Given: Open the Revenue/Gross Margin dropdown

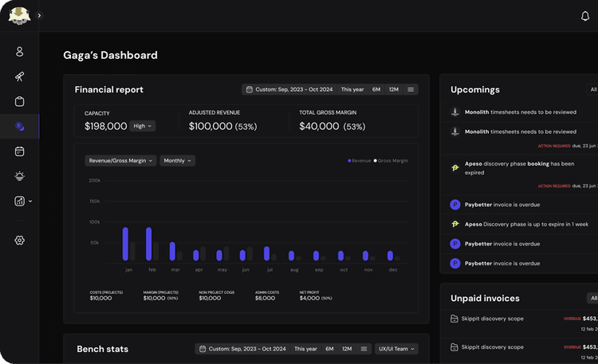Looking at the screenshot, I should pyautogui.click(x=120, y=161).
